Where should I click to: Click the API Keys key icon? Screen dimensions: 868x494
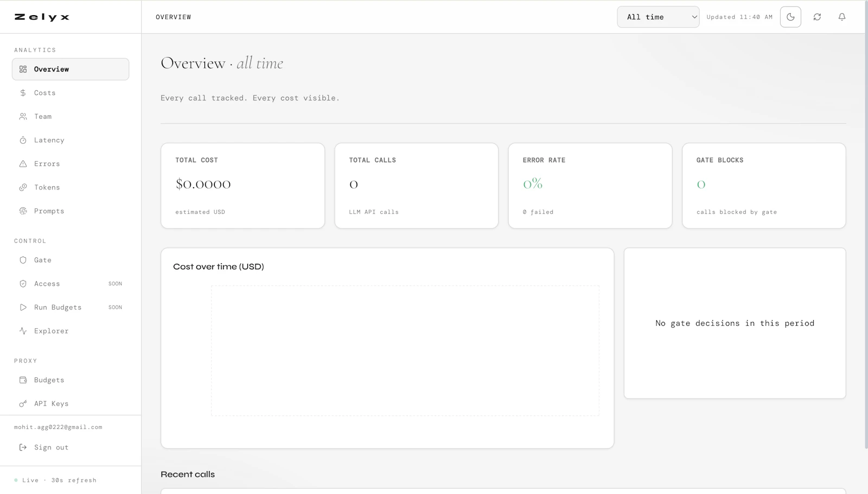point(23,404)
